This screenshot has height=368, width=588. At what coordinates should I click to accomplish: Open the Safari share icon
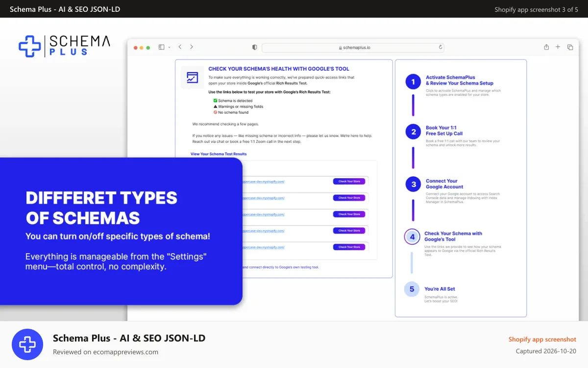coord(546,47)
